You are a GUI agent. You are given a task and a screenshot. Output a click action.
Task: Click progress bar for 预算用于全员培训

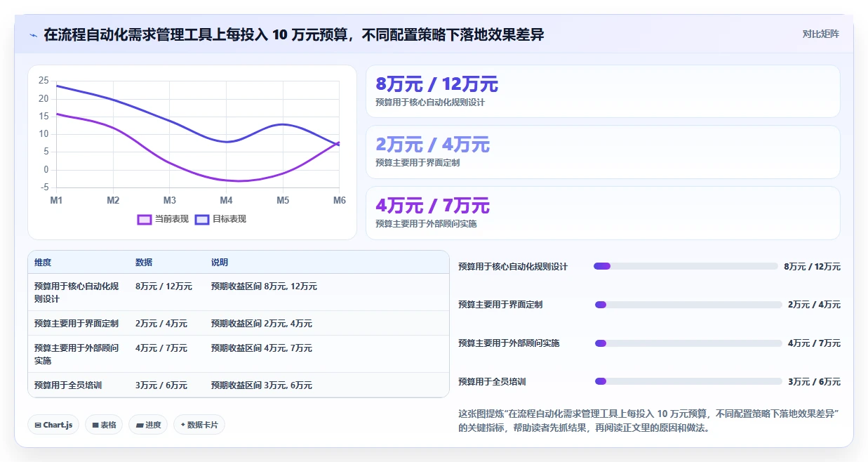(688, 381)
